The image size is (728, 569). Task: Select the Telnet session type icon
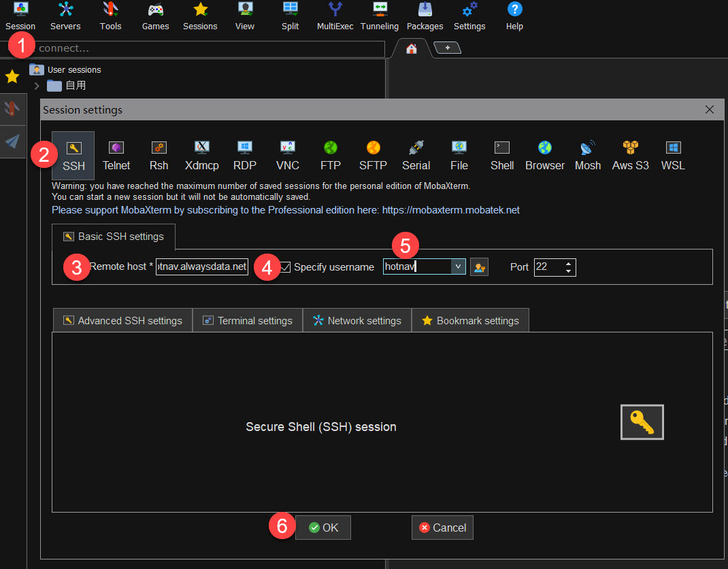(x=116, y=155)
